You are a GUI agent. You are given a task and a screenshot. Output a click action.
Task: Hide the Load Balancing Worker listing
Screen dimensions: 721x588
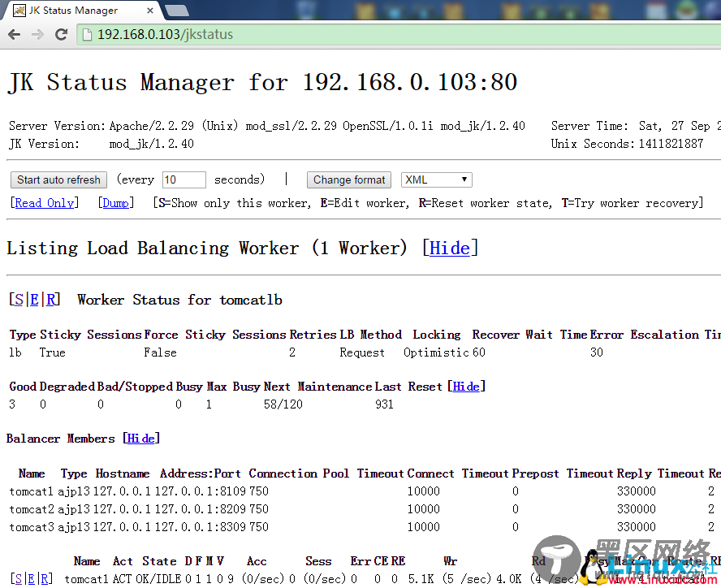pos(450,249)
